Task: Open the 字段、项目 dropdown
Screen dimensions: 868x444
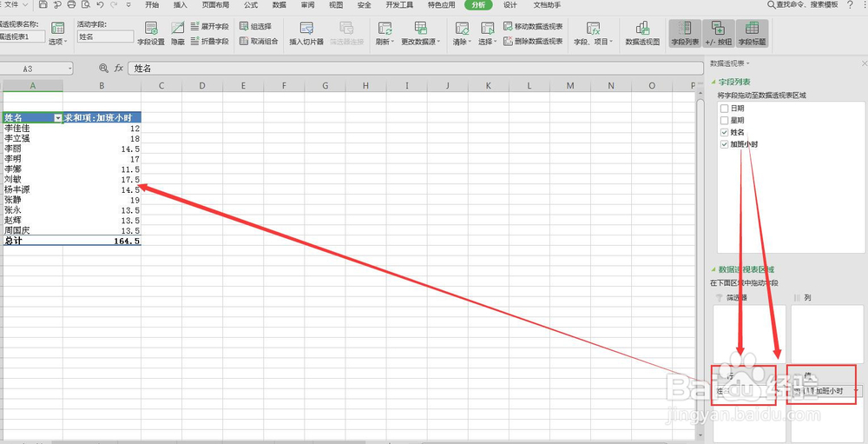Action: pos(593,42)
